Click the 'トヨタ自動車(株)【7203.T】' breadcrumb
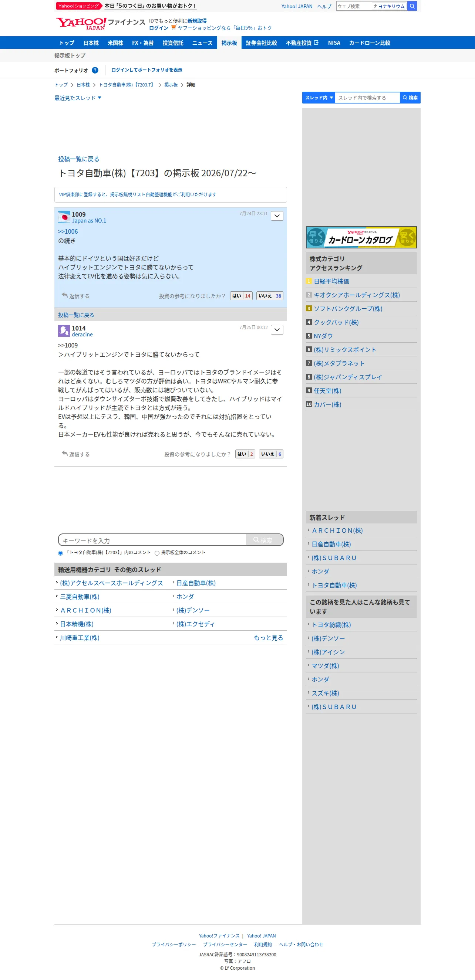475x980 pixels. (x=127, y=85)
